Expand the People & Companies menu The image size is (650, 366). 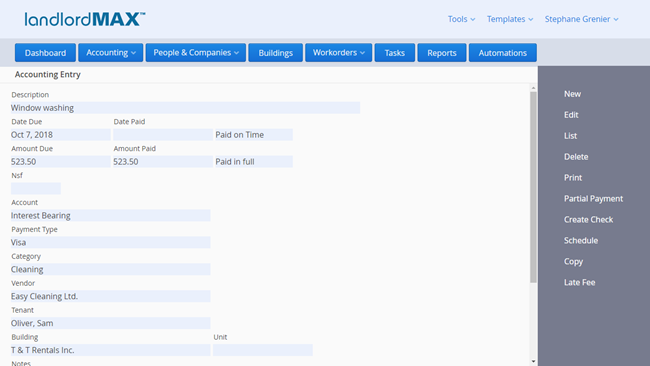click(x=196, y=53)
